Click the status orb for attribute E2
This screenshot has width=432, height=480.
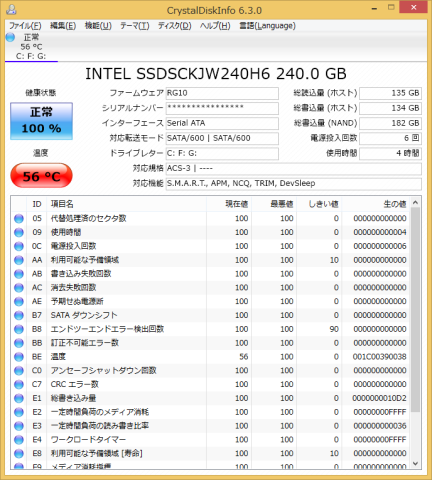19,412
